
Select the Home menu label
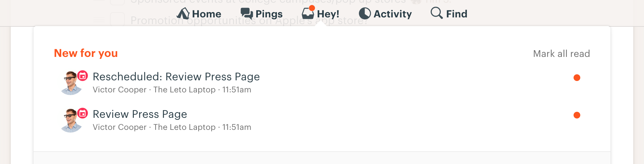pyautogui.click(x=207, y=14)
